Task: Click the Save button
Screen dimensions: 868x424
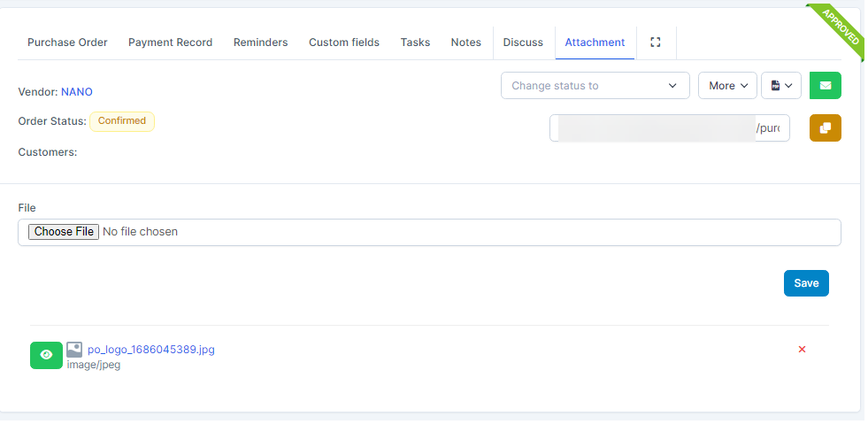Action: 805,283
